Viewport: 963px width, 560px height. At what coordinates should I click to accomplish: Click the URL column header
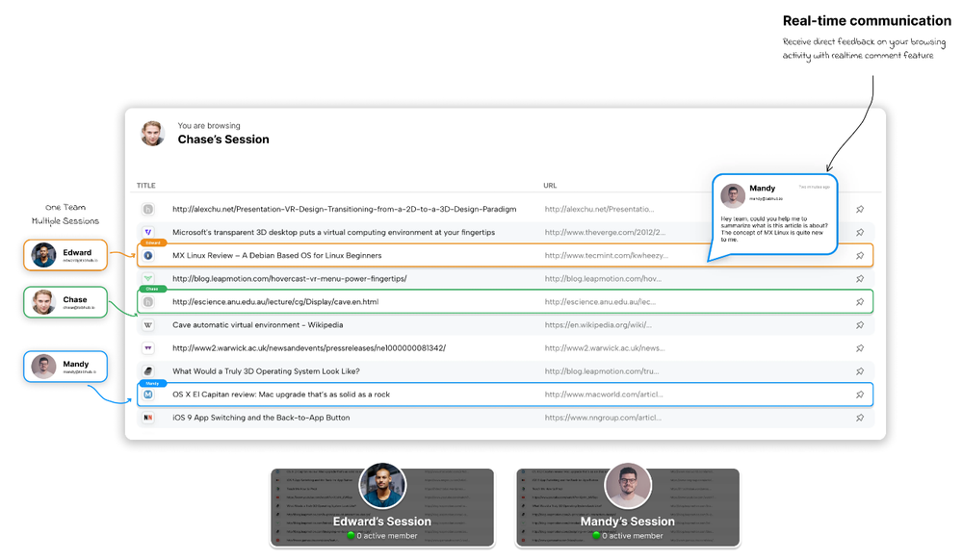[x=549, y=185]
